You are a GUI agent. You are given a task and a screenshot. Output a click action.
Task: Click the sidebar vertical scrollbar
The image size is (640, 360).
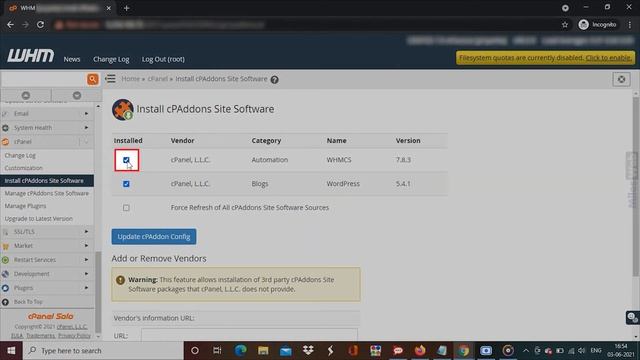[98, 292]
